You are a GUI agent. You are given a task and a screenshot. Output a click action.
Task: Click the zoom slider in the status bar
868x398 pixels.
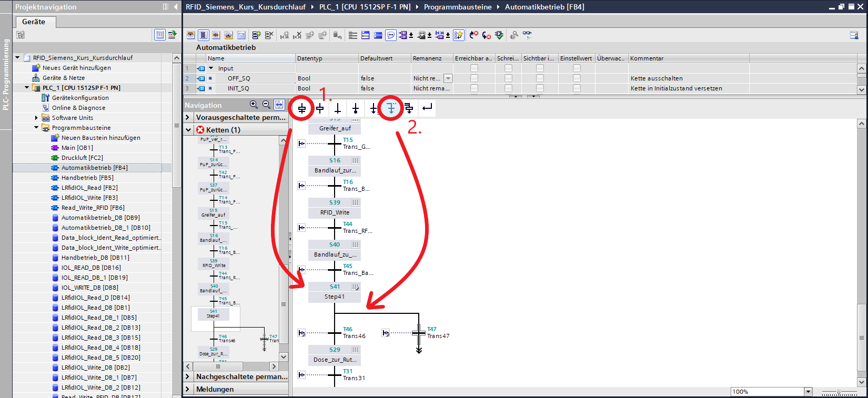pyautogui.click(x=839, y=392)
